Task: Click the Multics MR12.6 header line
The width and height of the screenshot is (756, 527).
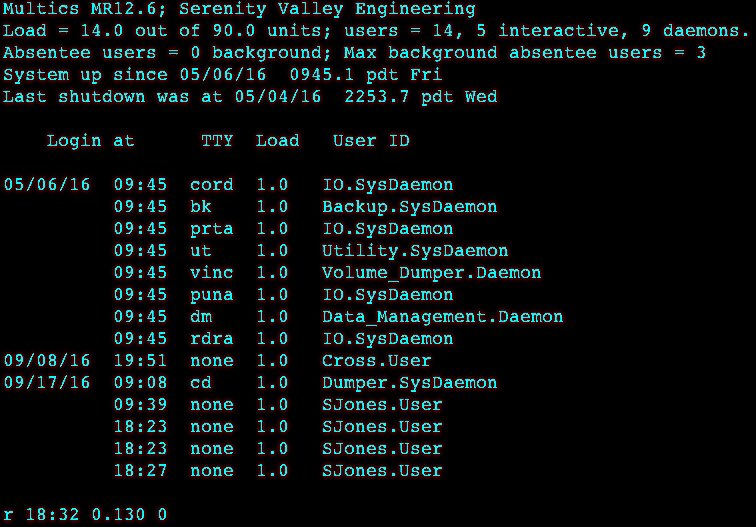Action: point(239,9)
